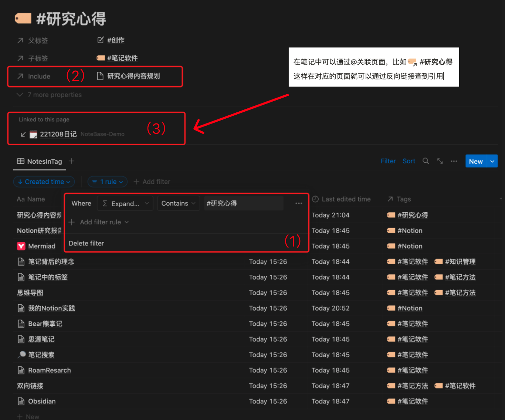Click the 父标签 property label
This screenshot has height=420, width=505.
coord(38,40)
